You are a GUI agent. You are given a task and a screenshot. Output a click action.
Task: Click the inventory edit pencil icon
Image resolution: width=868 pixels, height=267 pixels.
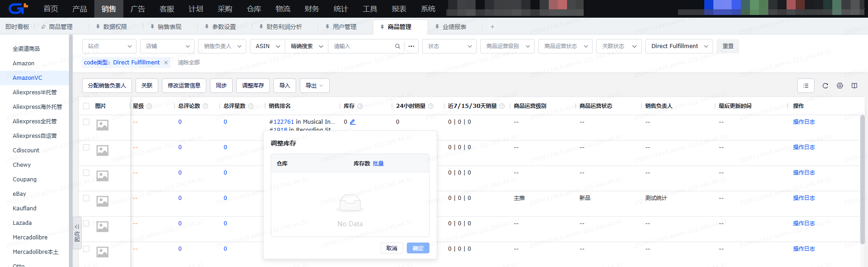point(352,122)
